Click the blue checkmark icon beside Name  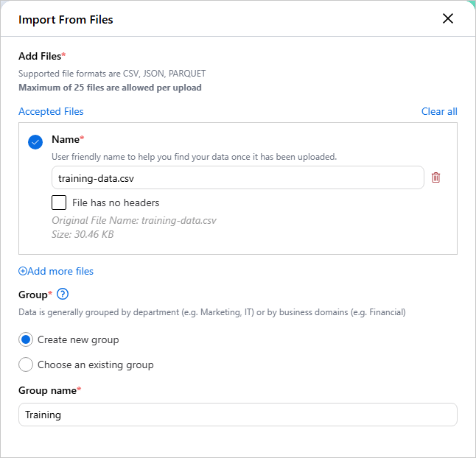point(35,142)
